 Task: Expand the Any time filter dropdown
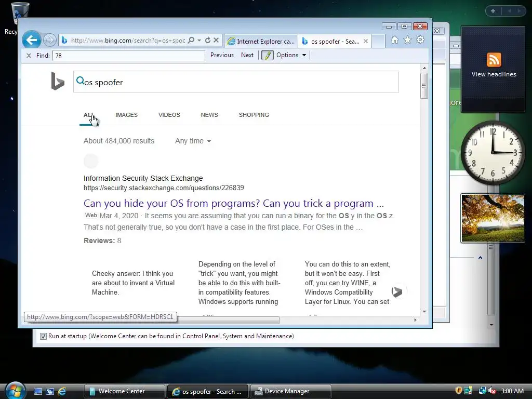point(193,141)
